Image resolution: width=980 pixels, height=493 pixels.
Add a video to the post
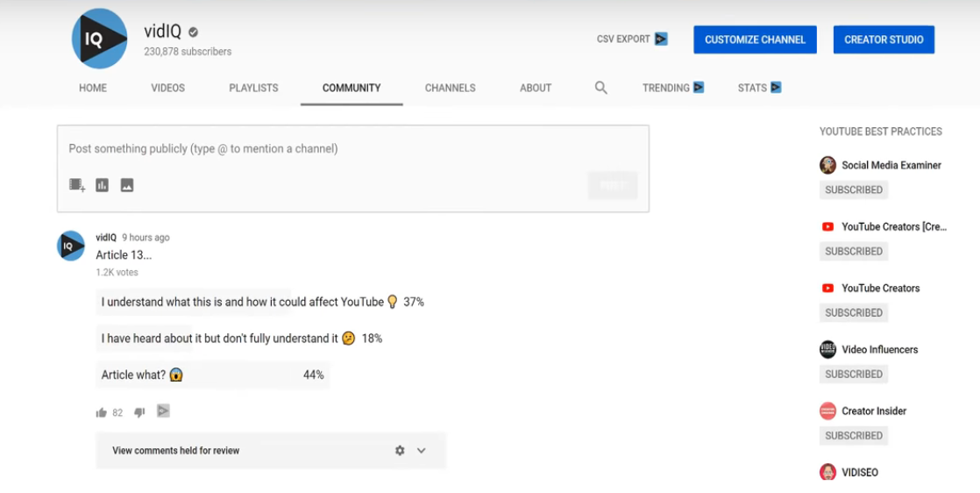click(77, 185)
